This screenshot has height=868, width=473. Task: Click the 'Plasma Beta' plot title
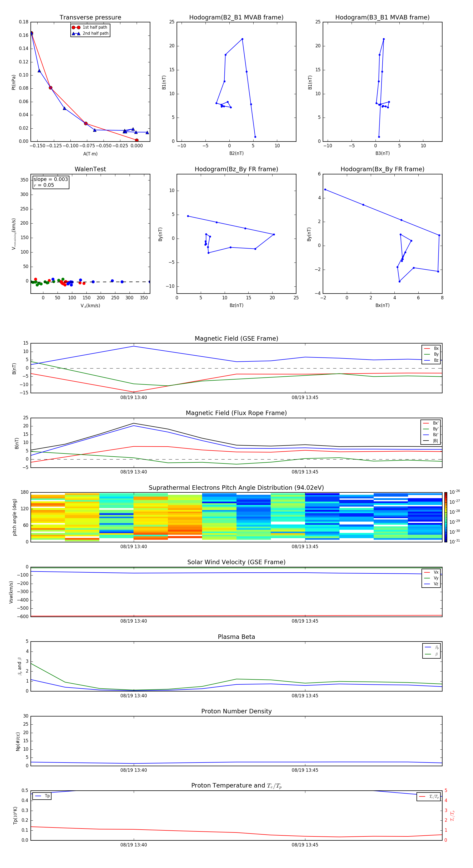(x=236, y=637)
